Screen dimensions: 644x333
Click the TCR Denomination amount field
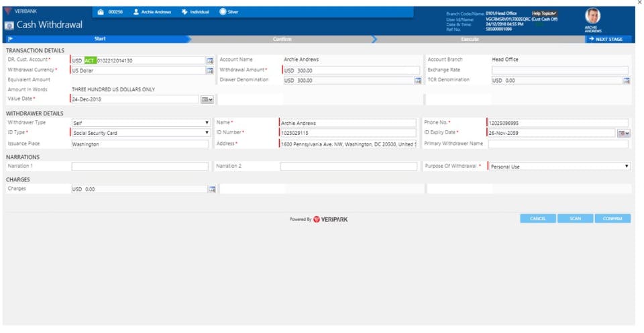tap(557, 81)
